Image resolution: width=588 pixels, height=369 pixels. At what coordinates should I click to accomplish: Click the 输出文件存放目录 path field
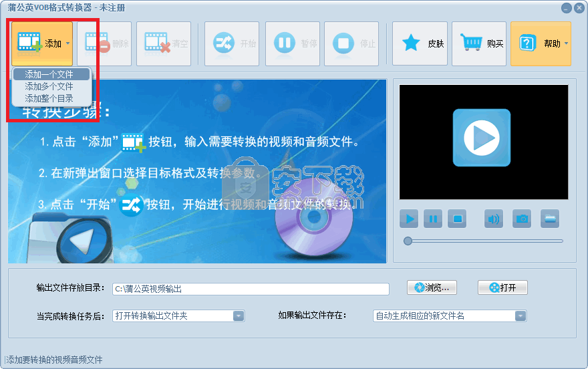tap(251, 289)
